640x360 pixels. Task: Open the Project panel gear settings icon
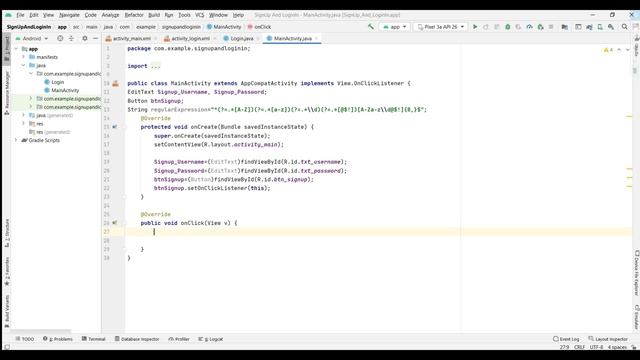84,38
